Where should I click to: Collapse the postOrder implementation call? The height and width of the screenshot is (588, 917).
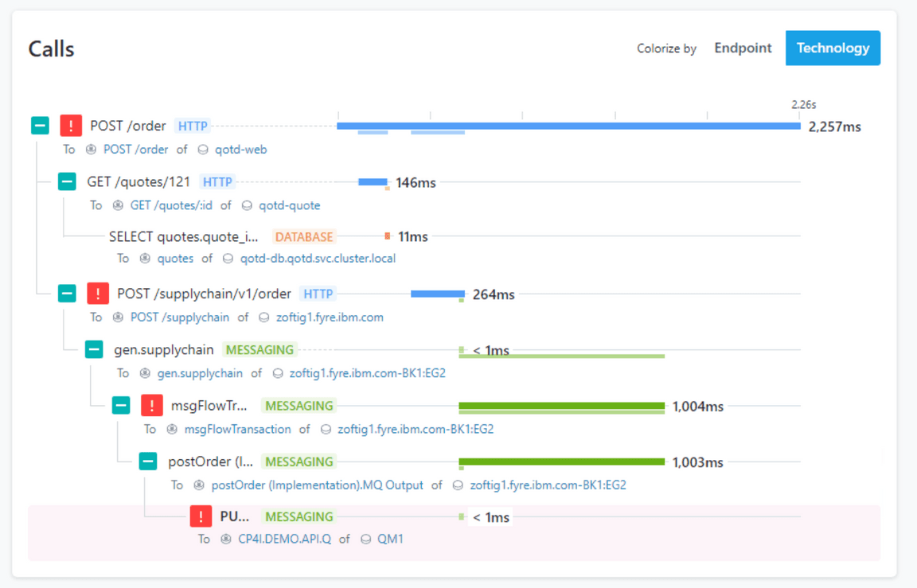[147, 461]
